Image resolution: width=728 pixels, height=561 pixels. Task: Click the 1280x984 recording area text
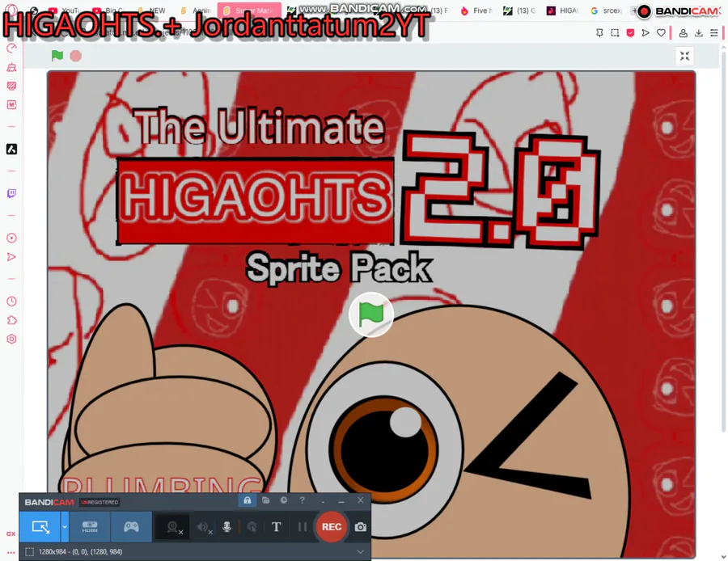80,552
